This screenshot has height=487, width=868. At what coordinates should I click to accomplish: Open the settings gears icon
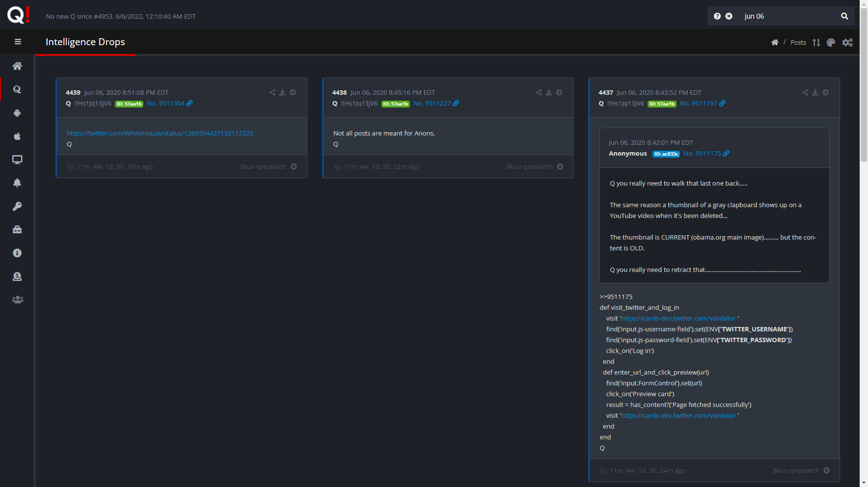pyautogui.click(x=847, y=43)
